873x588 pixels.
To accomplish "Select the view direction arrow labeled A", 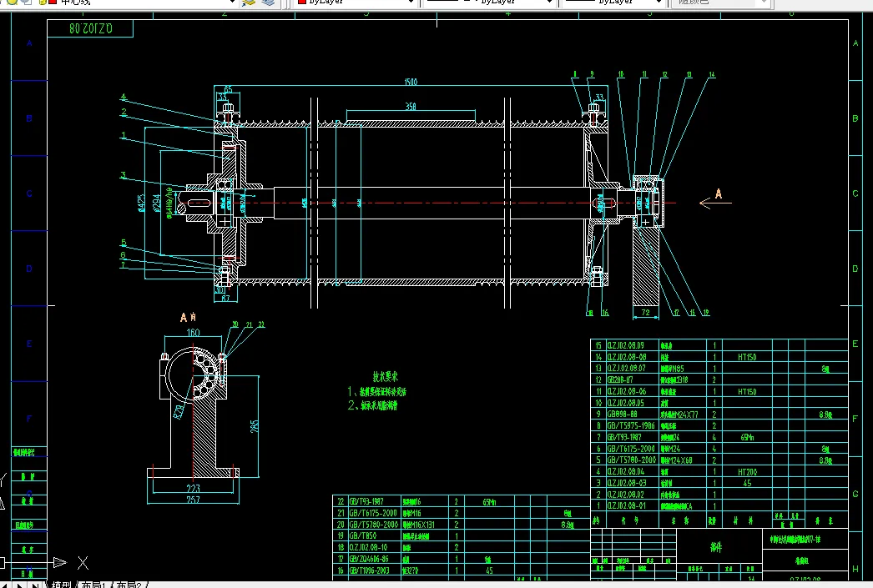I will pyautogui.click(x=715, y=202).
